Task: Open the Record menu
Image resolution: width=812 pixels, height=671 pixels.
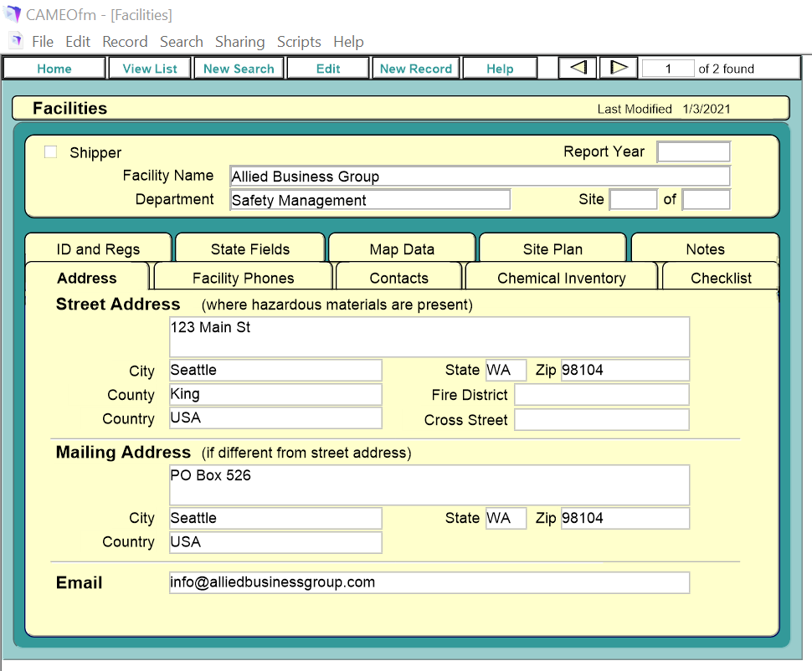Action: 125,42
